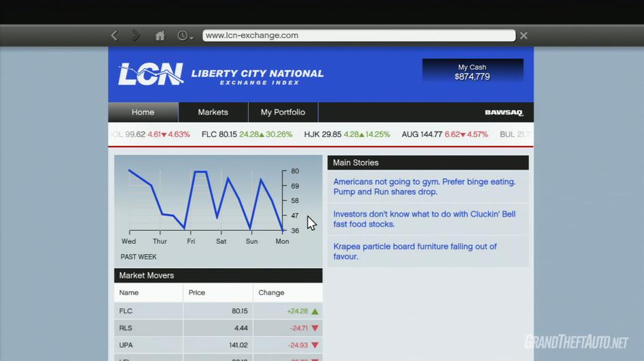Image resolution: width=644 pixels, height=361 pixels.
Task: Click the Main Stories header
Action: (x=428, y=163)
